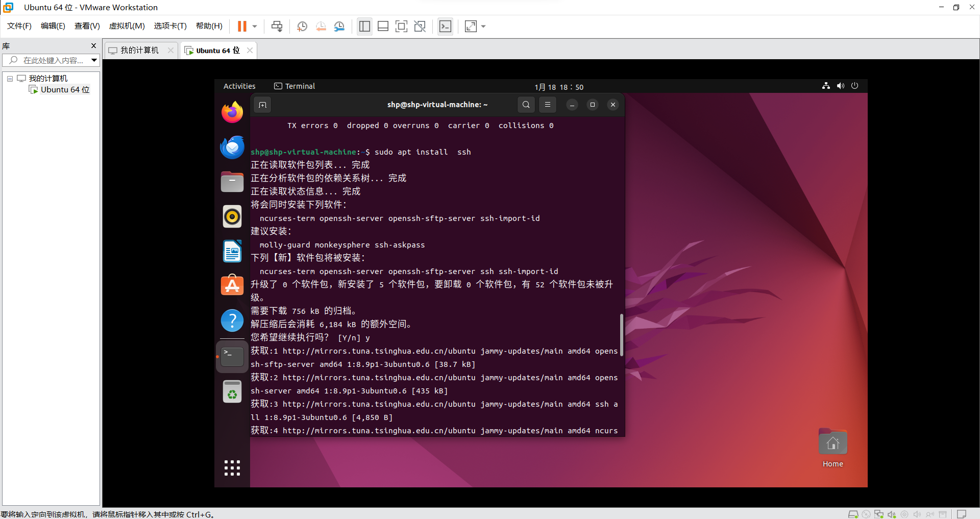The image size is (980, 519).
Task: Click the Terminal icon in the dock
Action: point(232,356)
